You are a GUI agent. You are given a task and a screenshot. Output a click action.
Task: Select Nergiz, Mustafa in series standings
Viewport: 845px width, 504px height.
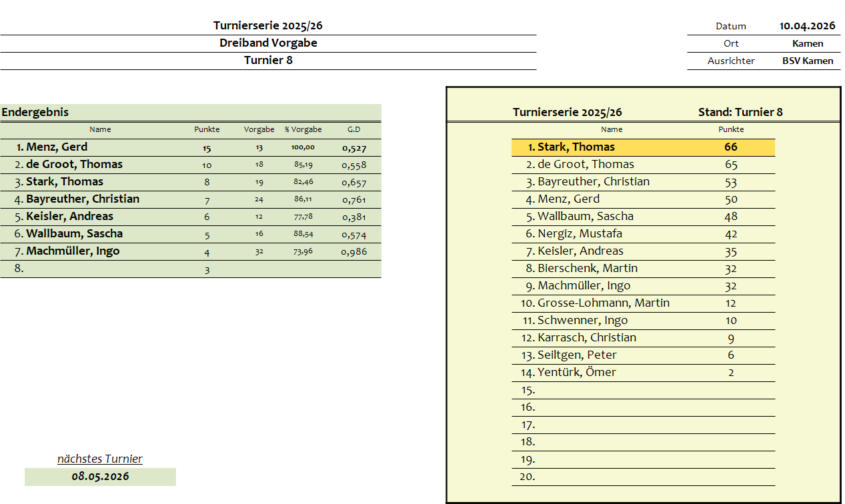pyautogui.click(x=580, y=234)
